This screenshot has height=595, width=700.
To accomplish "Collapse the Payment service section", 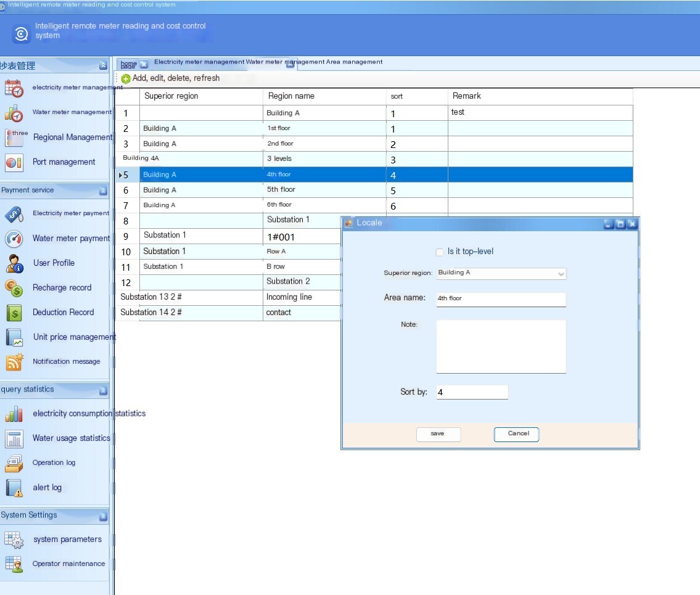I will (x=103, y=191).
